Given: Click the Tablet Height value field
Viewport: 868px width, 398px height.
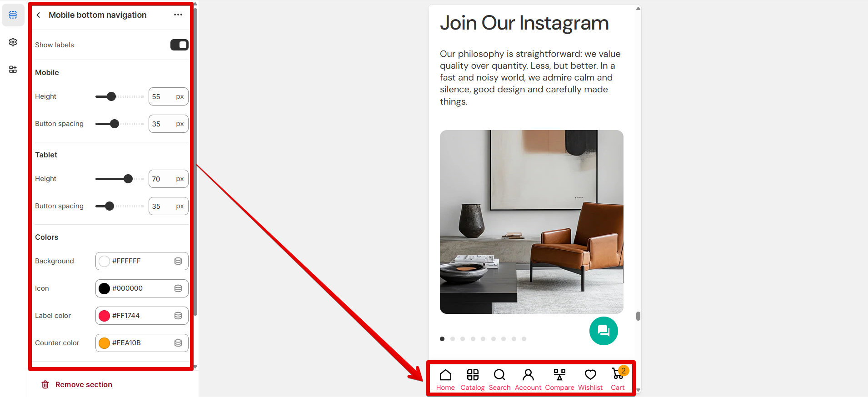Looking at the screenshot, I should (169, 179).
